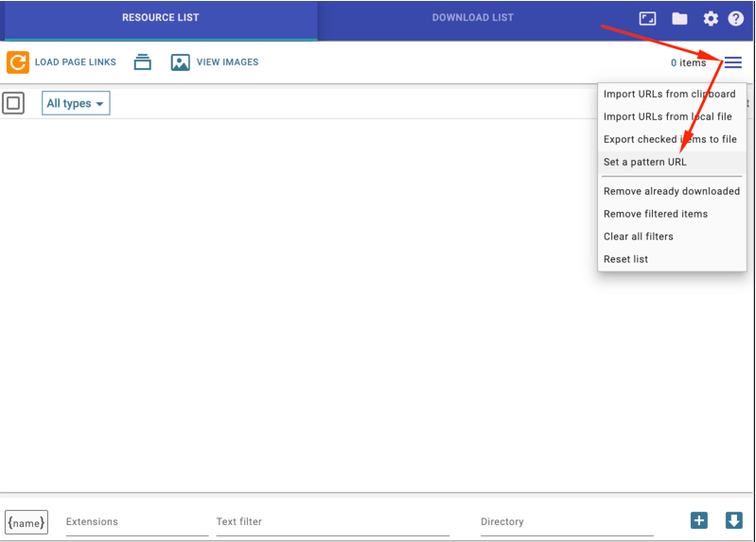Toggle the select-all checkbox

13,103
